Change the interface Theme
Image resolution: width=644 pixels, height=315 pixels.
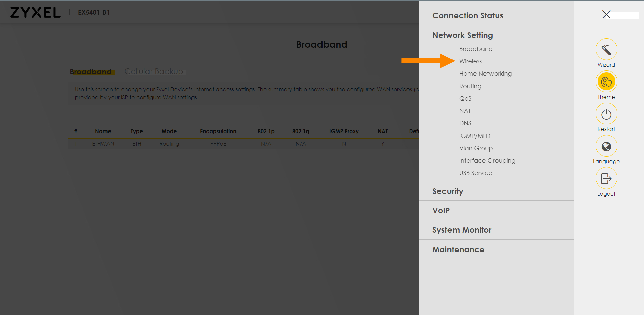coord(606,82)
